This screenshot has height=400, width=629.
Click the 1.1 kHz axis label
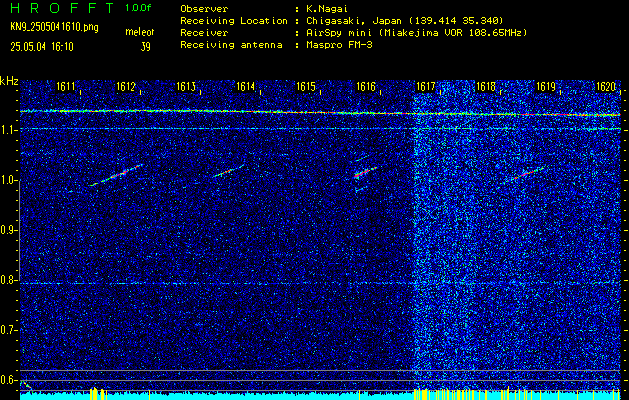(8, 131)
